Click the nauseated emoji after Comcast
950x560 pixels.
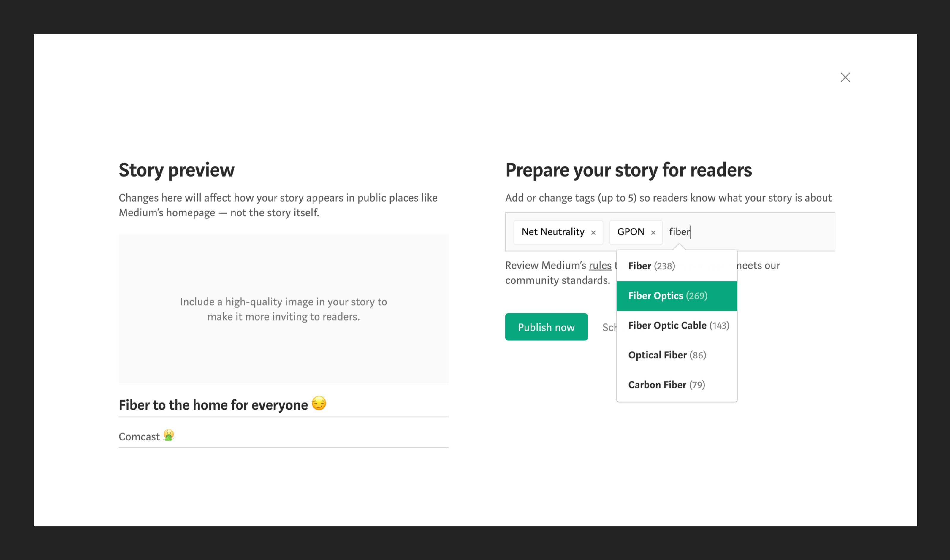pos(168,435)
